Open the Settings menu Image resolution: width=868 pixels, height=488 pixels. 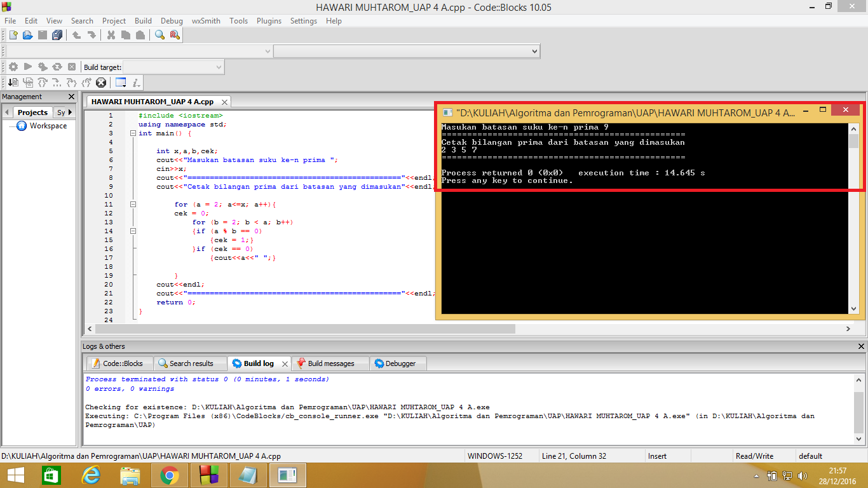pyautogui.click(x=304, y=21)
